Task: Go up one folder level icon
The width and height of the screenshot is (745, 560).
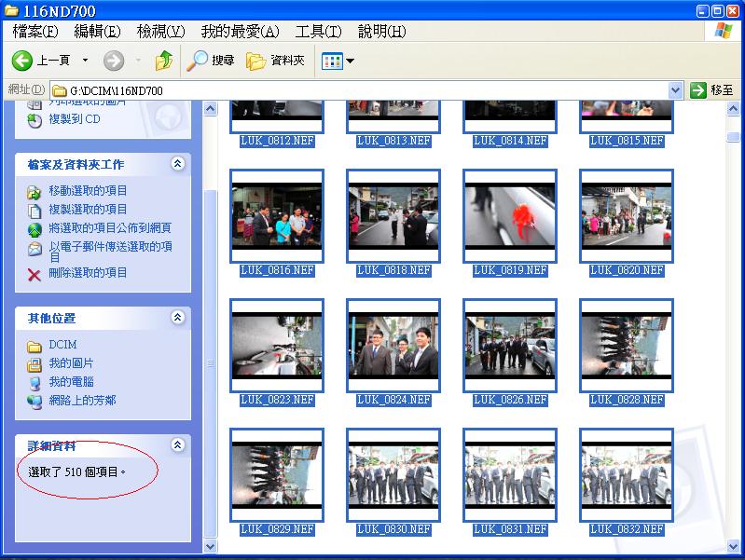Action: (164, 61)
